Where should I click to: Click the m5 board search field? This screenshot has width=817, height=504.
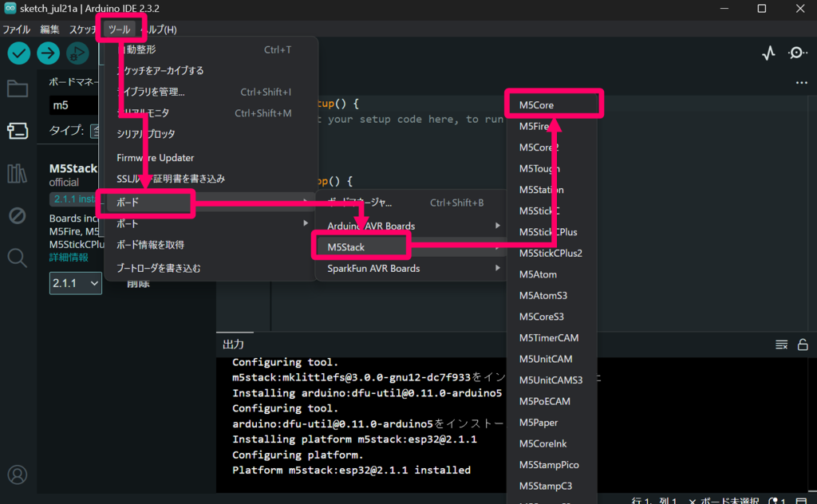(x=74, y=105)
